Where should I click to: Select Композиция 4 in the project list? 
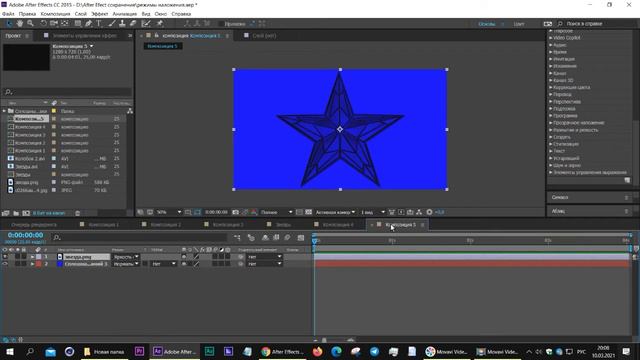click(x=30, y=127)
